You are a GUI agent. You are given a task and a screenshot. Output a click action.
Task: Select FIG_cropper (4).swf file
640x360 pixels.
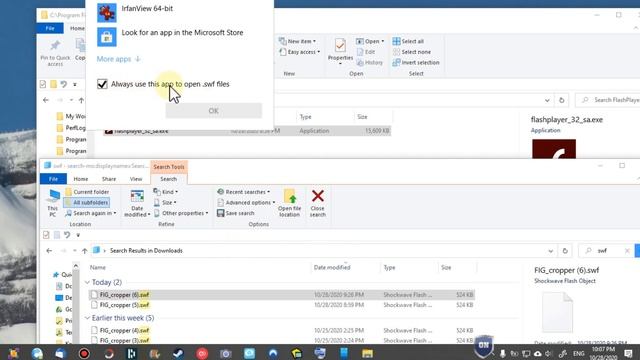coord(282,330)
